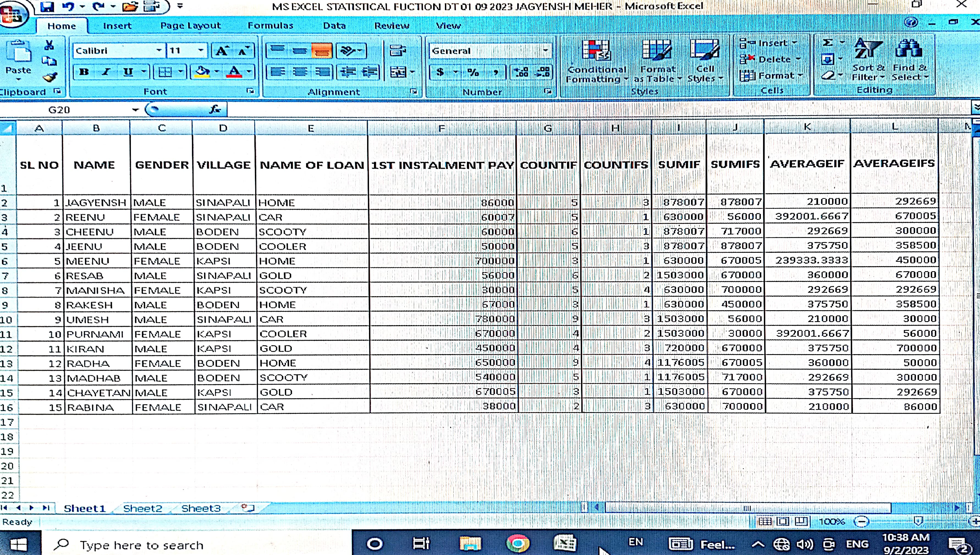Viewport: 980px width, 555px height.
Task: Click the Insert Function fx icon
Action: pyautogui.click(x=215, y=109)
